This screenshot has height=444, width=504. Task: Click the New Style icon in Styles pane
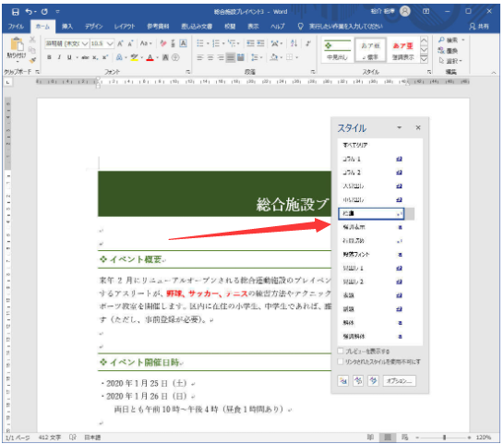click(343, 381)
